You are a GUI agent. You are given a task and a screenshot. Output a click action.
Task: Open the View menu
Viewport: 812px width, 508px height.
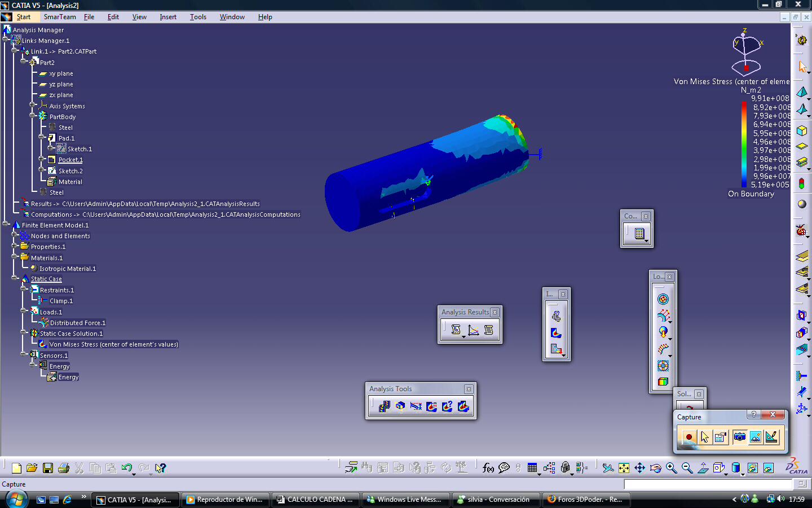tap(139, 17)
